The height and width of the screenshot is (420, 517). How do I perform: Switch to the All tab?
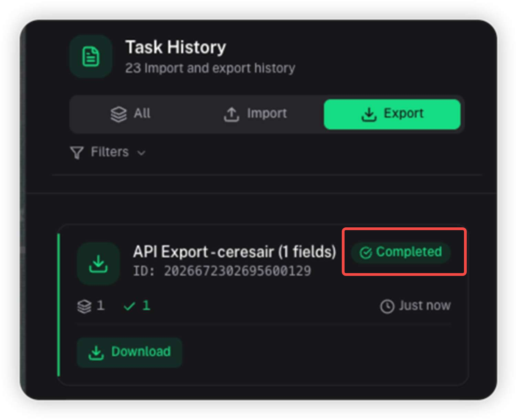[x=131, y=114]
